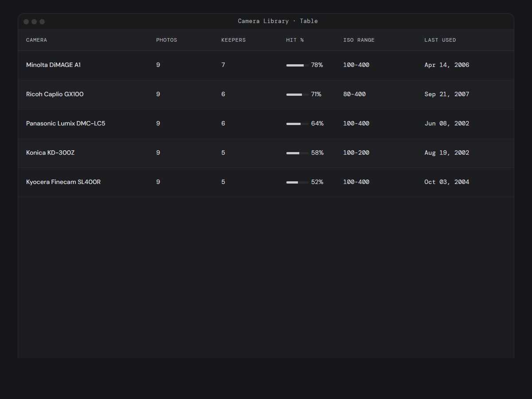Image resolution: width=532 pixels, height=399 pixels.
Task: Click the 80-400 ISO range cell
Action: [x=354, y=94]
